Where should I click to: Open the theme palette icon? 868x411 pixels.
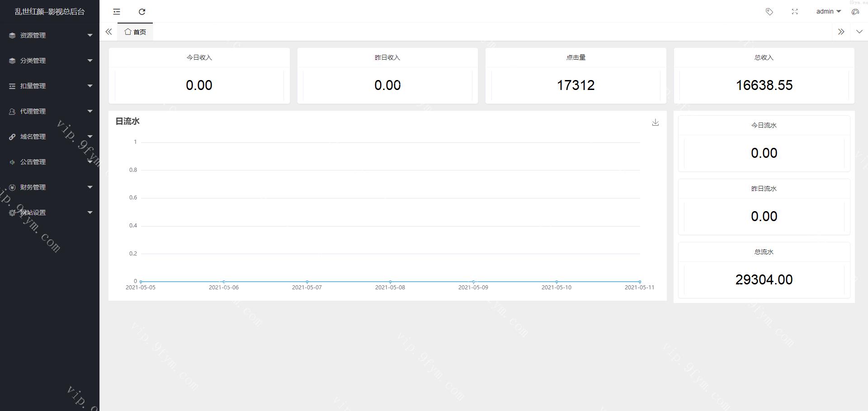[855, 12]
